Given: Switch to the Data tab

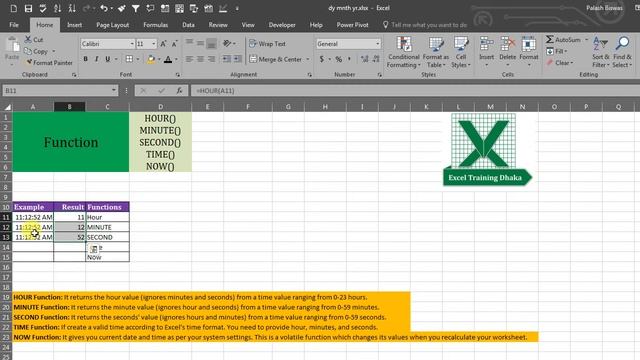Looking at the screenshot, I should 188,25.
